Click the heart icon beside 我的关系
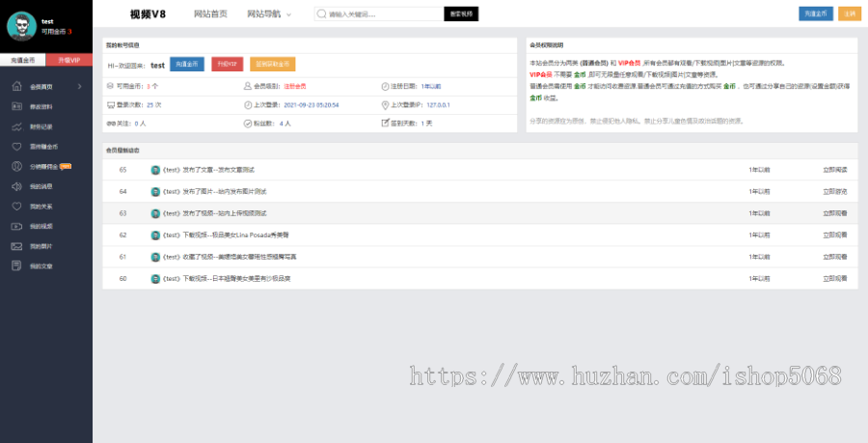The width and height of the screenshot is (868, 443). click(x=16, y=206)
